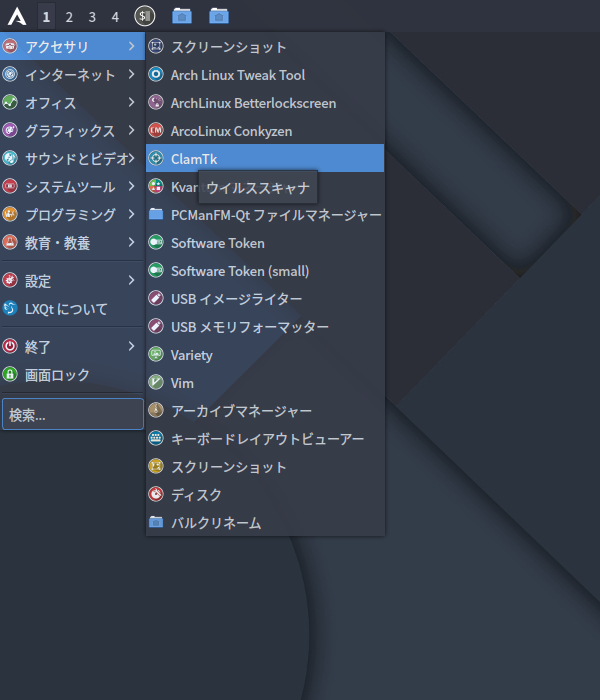Click the Variety icon
Screen dimensions: 600x700
pyautogui.click(x=156, y=354)
